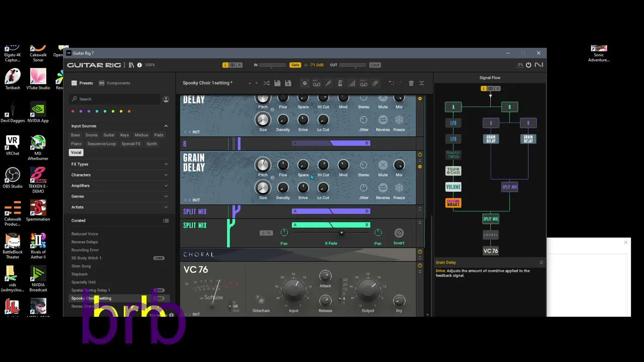This screenshot has height=362, width=644.
Task: Toggle the Choral power button
Action: (x=420, y=251)
